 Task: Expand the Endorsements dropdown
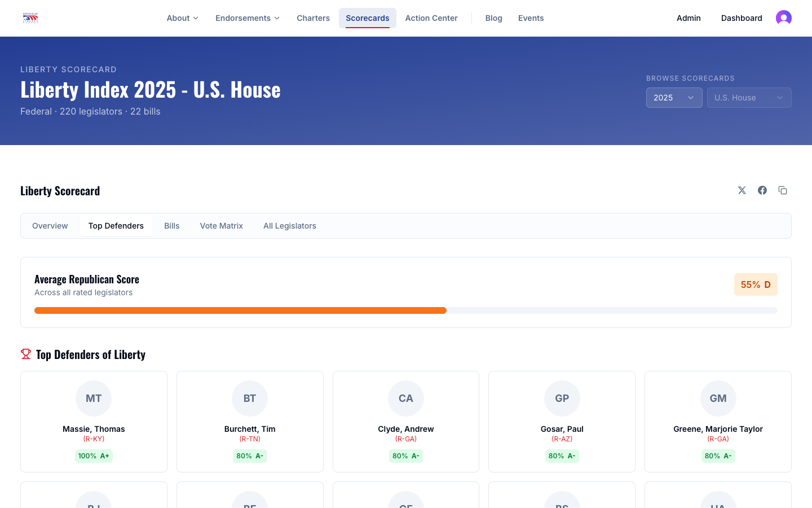(247, 18)
